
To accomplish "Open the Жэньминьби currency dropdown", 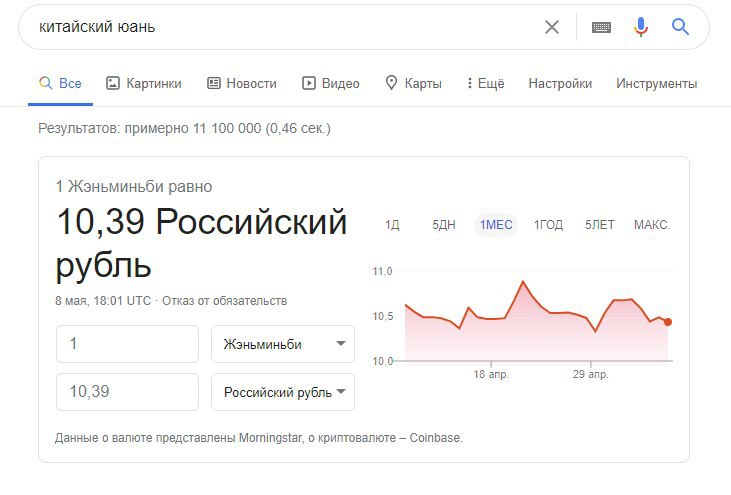I will (283, 344).
